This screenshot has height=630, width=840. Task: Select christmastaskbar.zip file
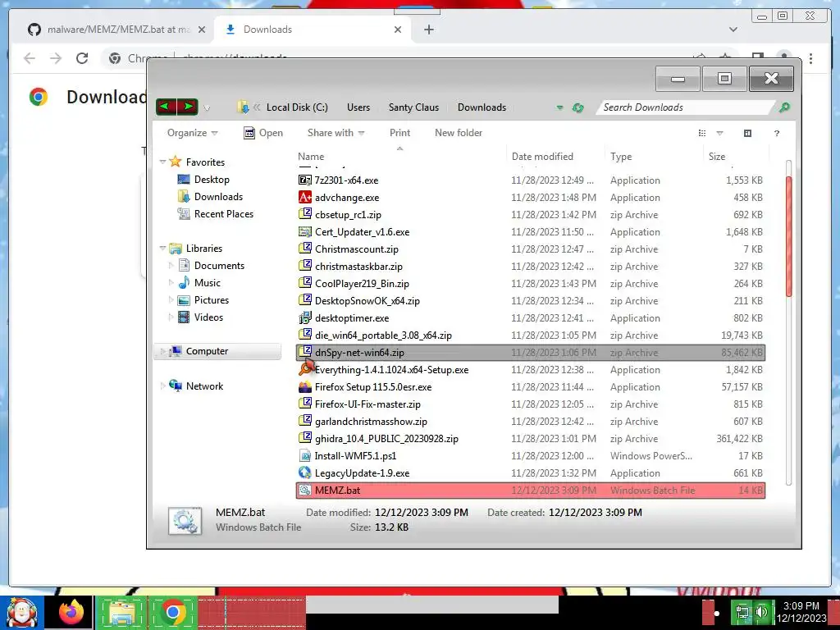(531, 267)
